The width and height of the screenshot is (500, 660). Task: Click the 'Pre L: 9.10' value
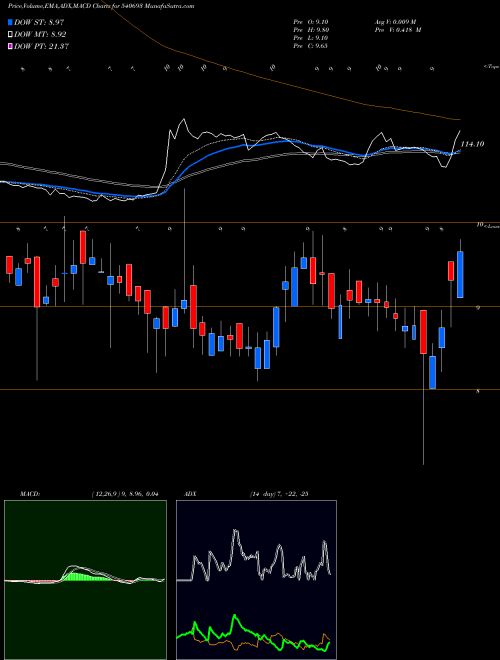(x=311, y=38)
